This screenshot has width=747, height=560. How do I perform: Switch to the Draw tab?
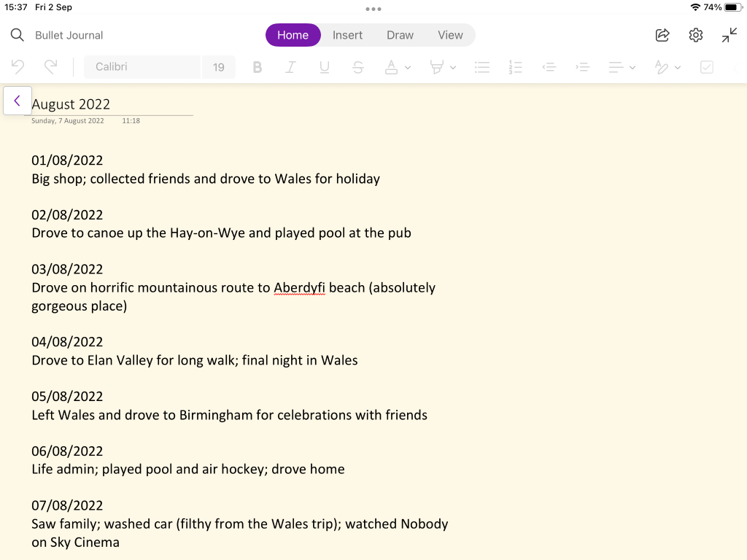coord(400,35)
